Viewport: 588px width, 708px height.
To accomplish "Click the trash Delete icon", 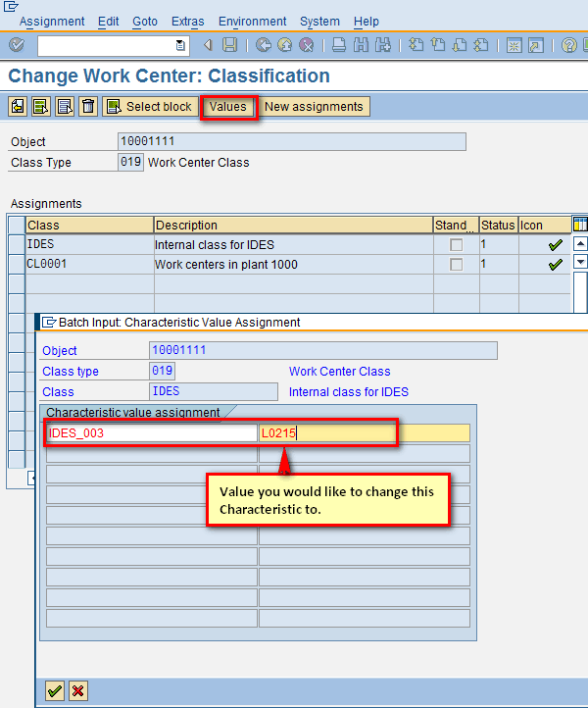I will coord(88,107).
